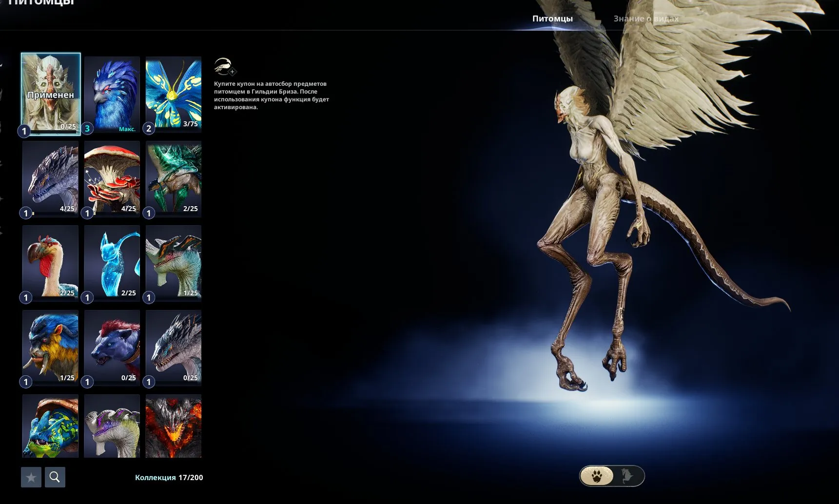This screenshot has height=504, width=839.
Task: Switch to the paw pet view
Action: (597, 476)
